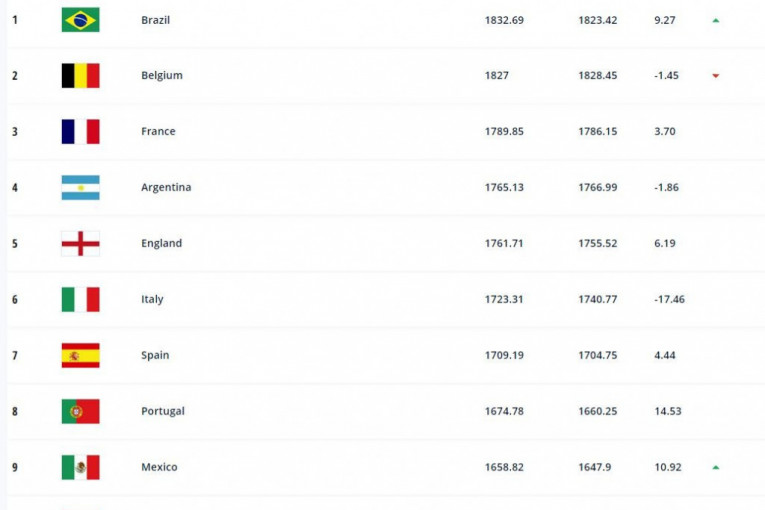The width and height of the screenshot is (765, 510).
Task: Open the Italy team link
Action: coord(152,300)
